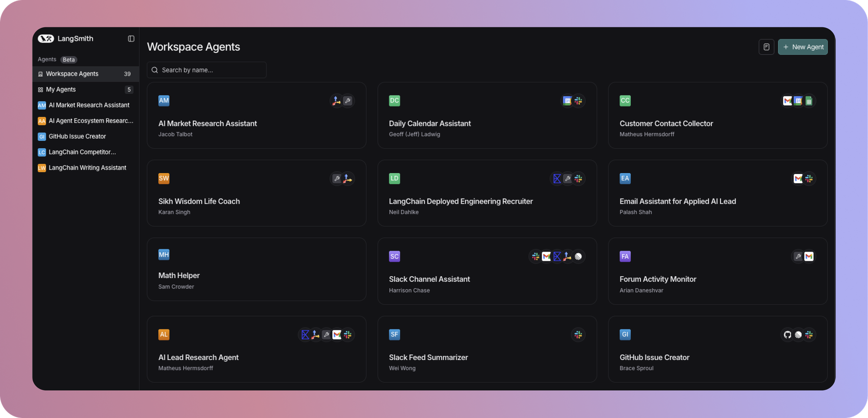This screenshot has width=868, height=418.
Task: Select Workspace Agents in the sidebar
Action: pyautogui.click(x=72, y=74)
